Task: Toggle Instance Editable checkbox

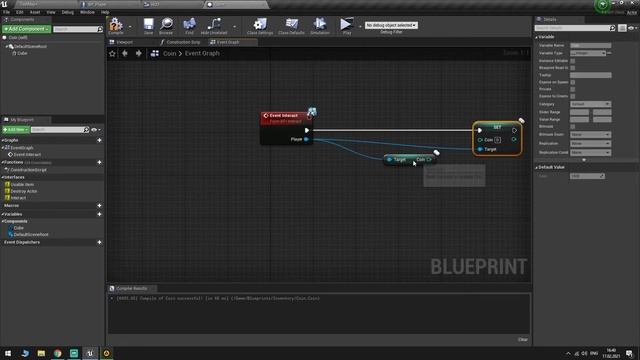Action: tap(573, 61)
